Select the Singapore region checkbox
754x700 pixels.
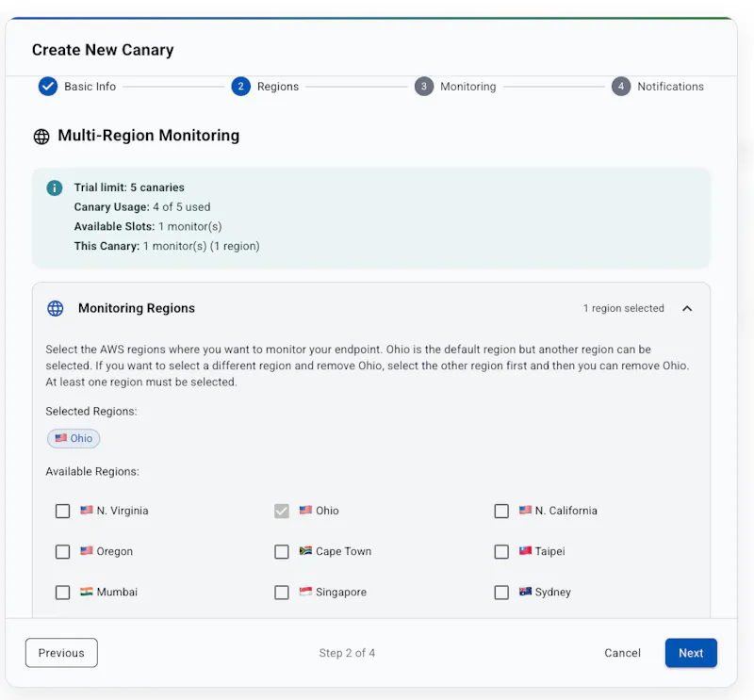tap(282, 593)
